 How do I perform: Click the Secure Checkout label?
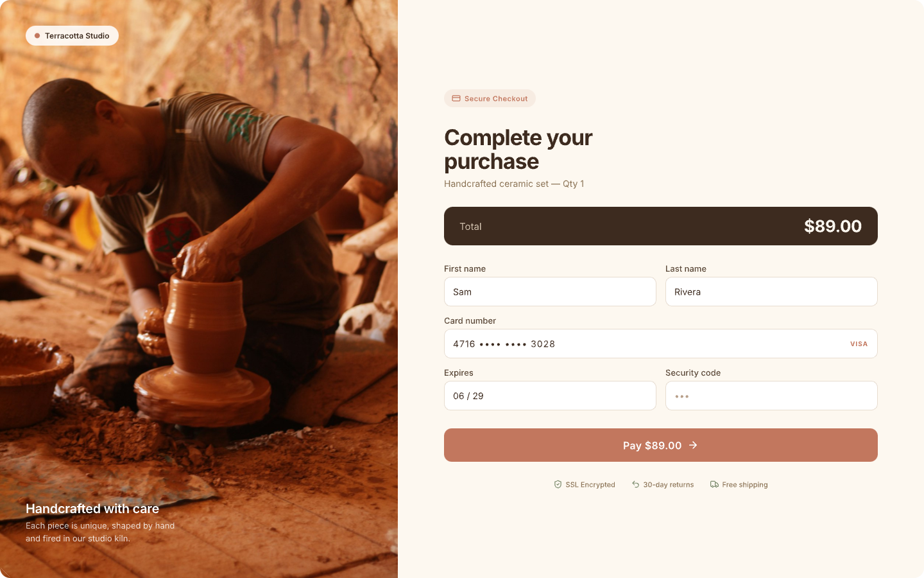pos(496,99)
